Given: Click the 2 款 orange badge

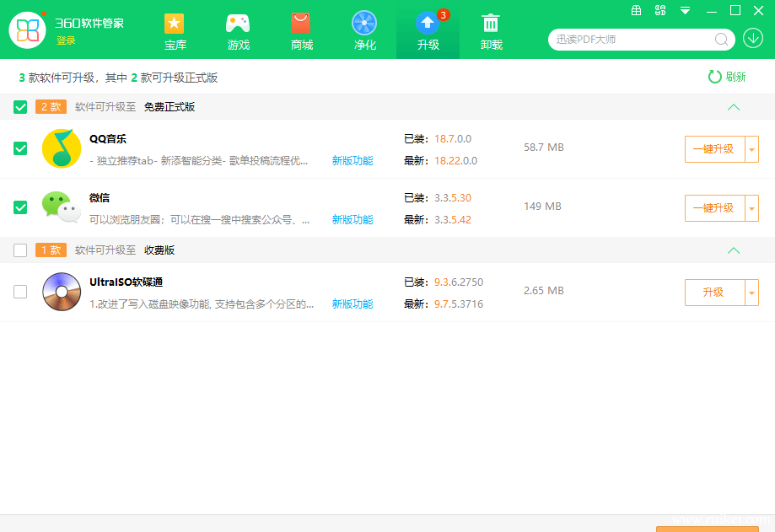Looking at the screenshot, I should point(51,107).
